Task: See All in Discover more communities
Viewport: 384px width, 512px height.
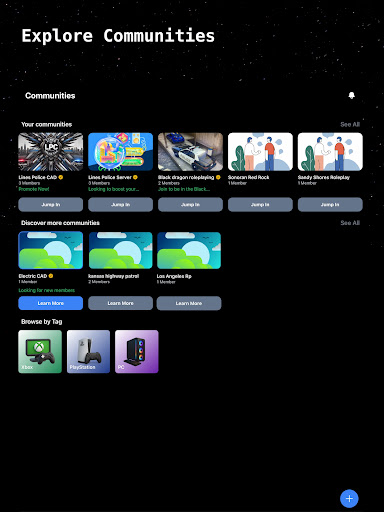Action: point(350,223)
